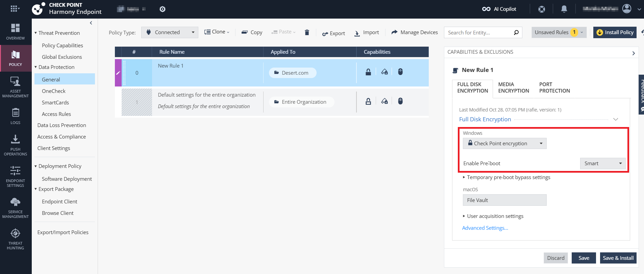This screenshot has width=644, height=274.
Task: Open the application grid menu
Action: (15, 9)
